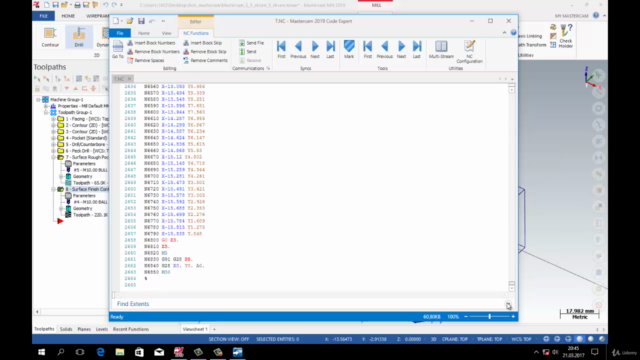Click Send File in Communications group
Viewport: 640px width, 360px height.
251,43
